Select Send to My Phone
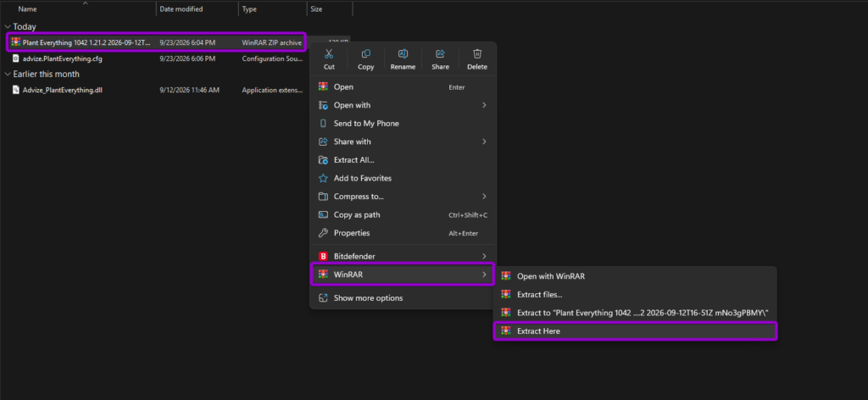This screenshot has height=400, width=868. [403, 124]
